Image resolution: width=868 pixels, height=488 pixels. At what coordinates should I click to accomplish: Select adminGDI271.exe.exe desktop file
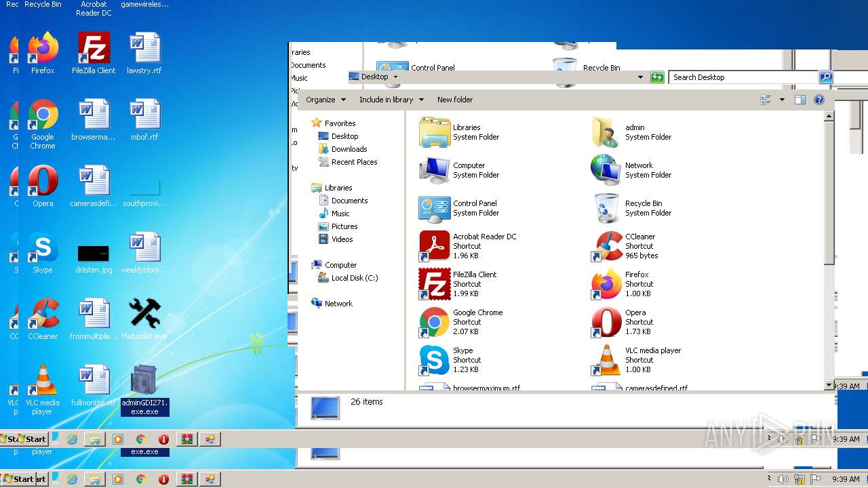pyautogui.click(x=144, y=390)
